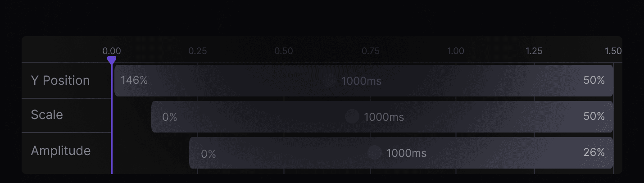Select the Scale track label
The width and height of the screenshot is (644, 183).
pos(47,115)
